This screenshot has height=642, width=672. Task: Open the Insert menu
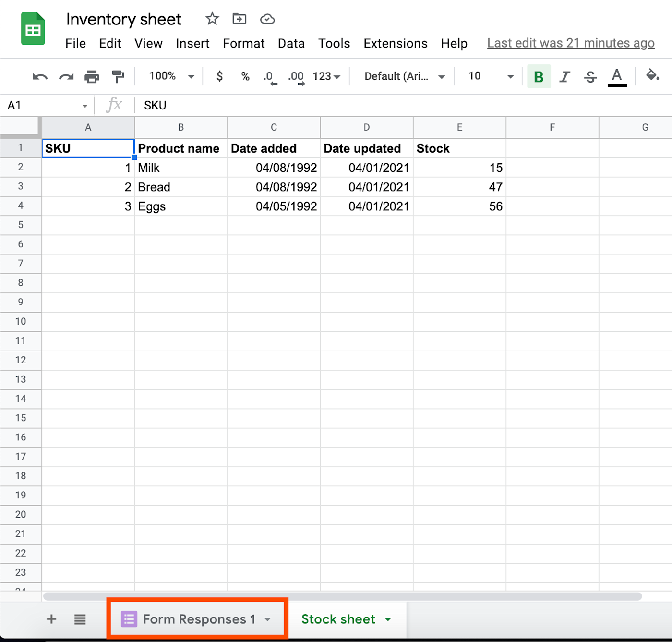(192, 43)
